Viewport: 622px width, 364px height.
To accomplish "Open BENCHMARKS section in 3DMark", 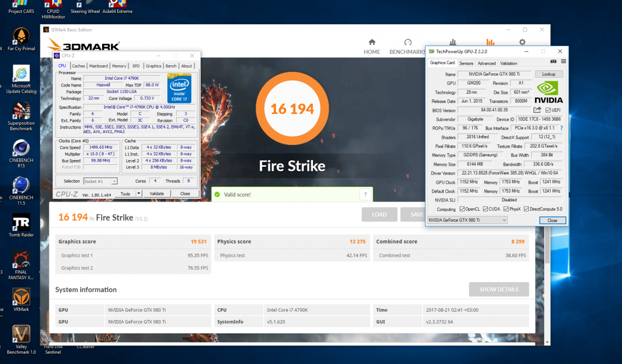I will click(x=407, y=47).
